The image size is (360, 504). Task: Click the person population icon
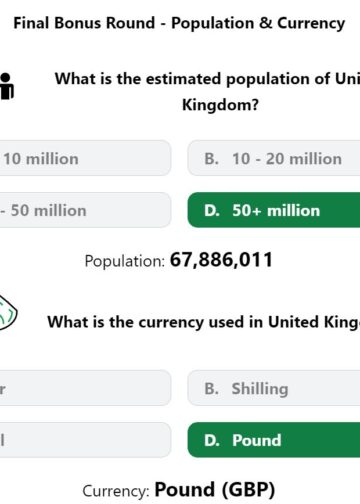[x=7, y=86]
